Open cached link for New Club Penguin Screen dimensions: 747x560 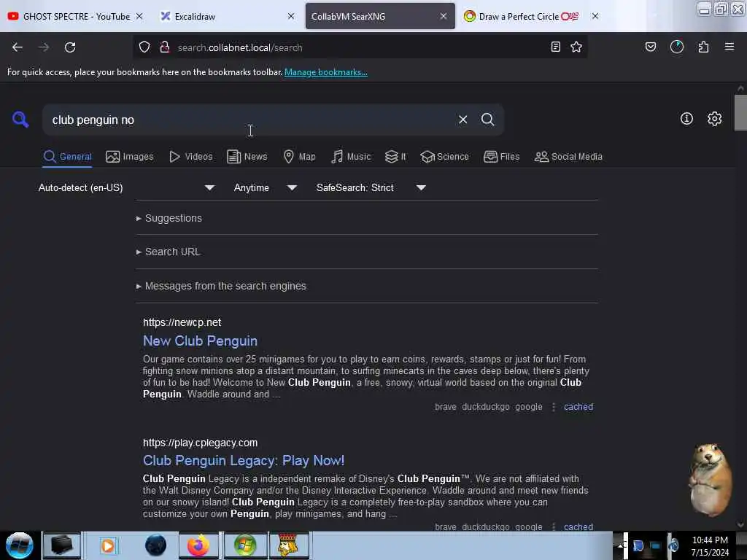(578, 407)
